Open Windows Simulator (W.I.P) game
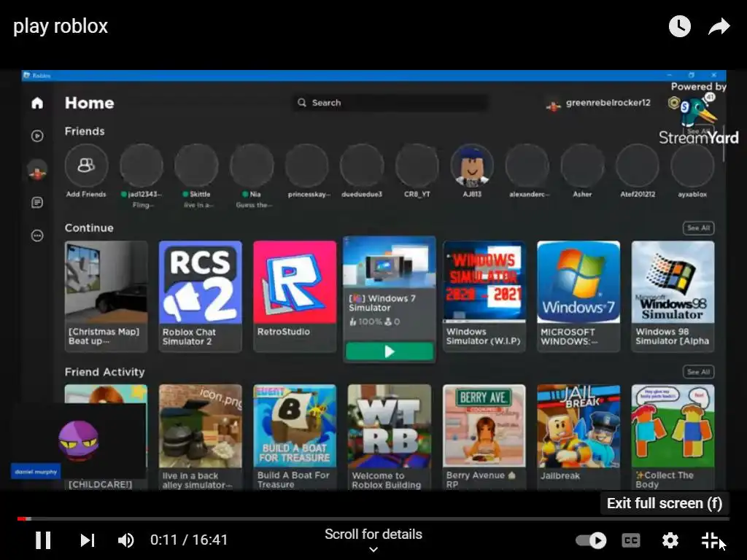The image size is (747, 560). (x=484, y=296)
